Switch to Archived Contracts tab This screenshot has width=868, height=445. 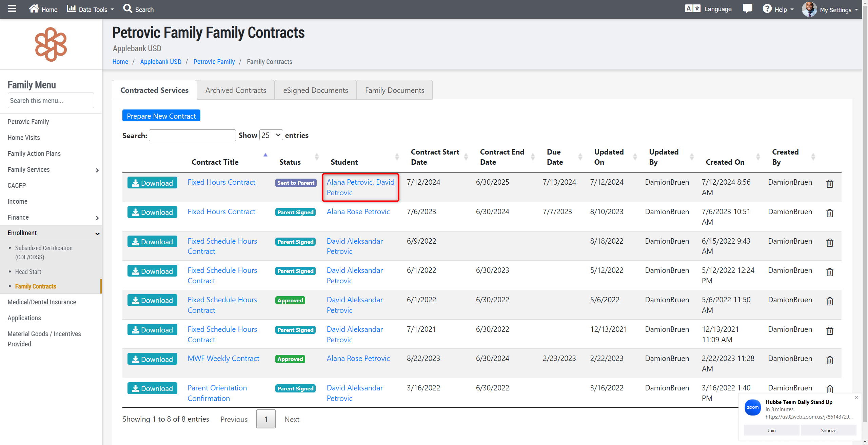click(x=236, y=90)
